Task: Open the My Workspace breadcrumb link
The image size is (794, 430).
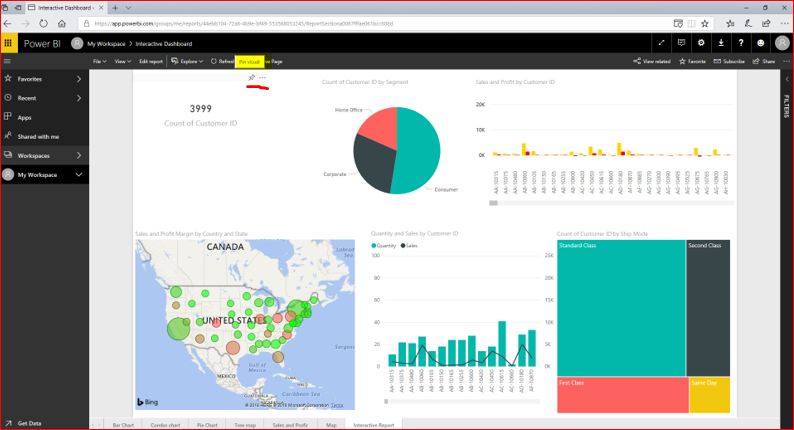Action: pos(106,44)
